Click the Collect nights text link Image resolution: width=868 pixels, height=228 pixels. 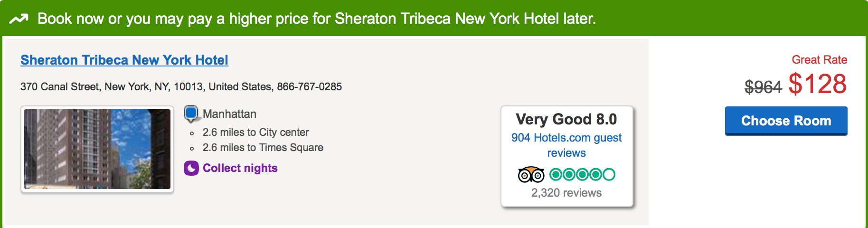pyautogui.click(x=240, y=168)
